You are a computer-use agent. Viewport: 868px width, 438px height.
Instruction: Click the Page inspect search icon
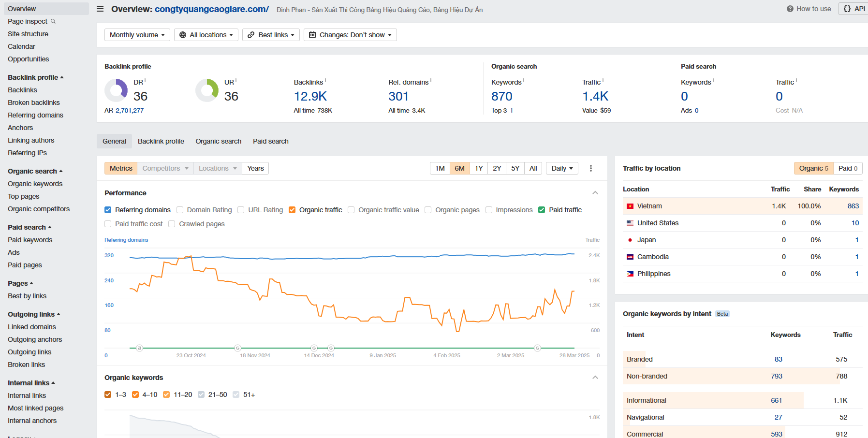point(53,21)
